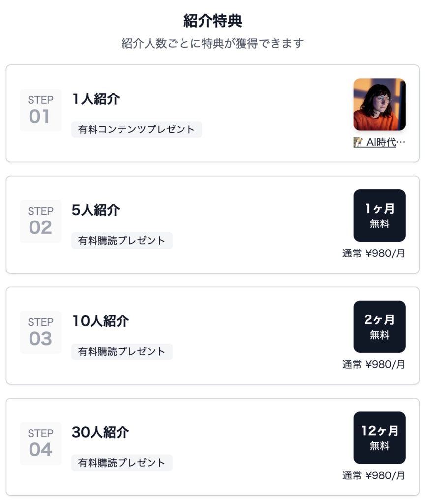Click the 有料コンテンツプレゼント tag
This screenshot has height=504, width=427.
pyautogui.click(x=137, y=129)
